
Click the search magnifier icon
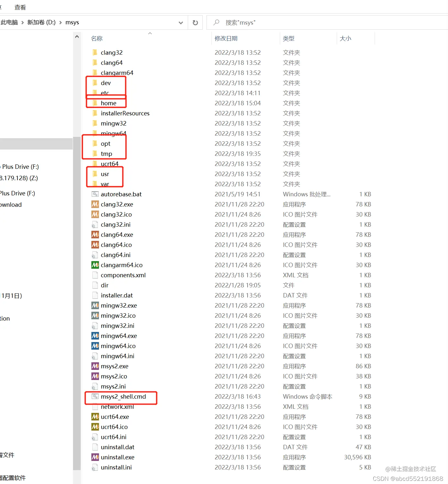(217, 22)
